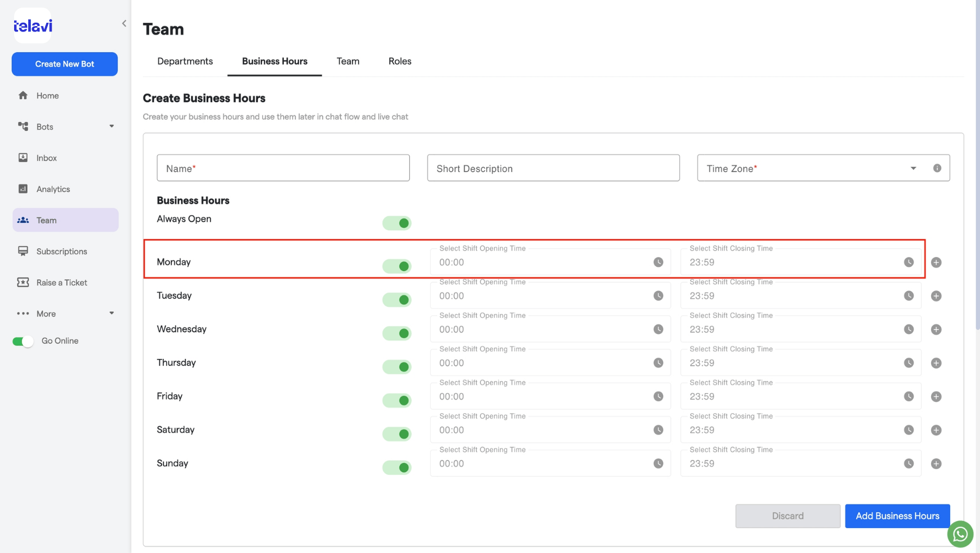Switch off the Go Online toggle

(x=23, y=341)
